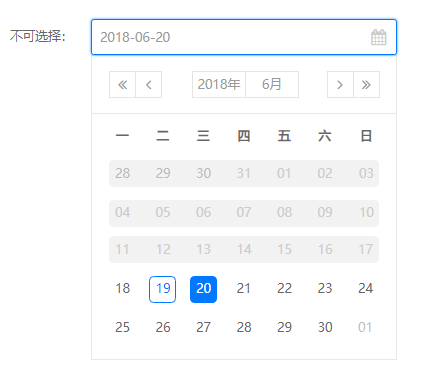Click disabled date 31 in first row

pos(244,173)
